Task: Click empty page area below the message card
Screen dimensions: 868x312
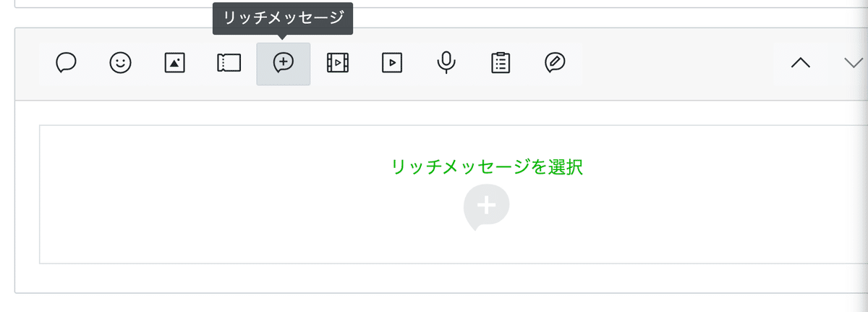Action: click(x=434, y=303)
